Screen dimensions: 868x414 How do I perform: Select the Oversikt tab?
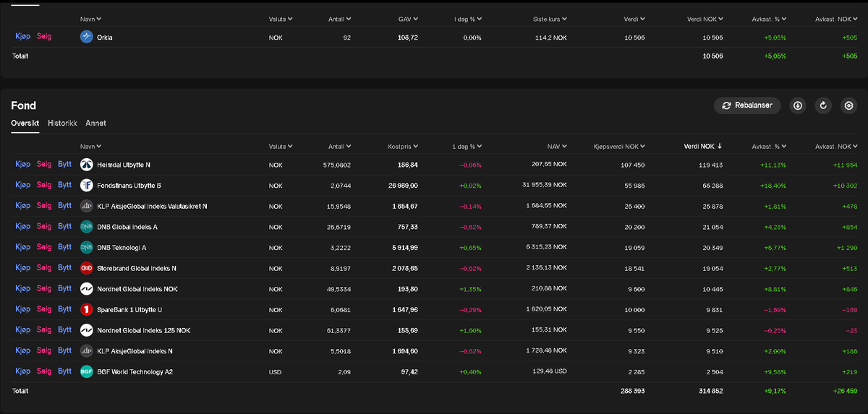click(25, 124)
